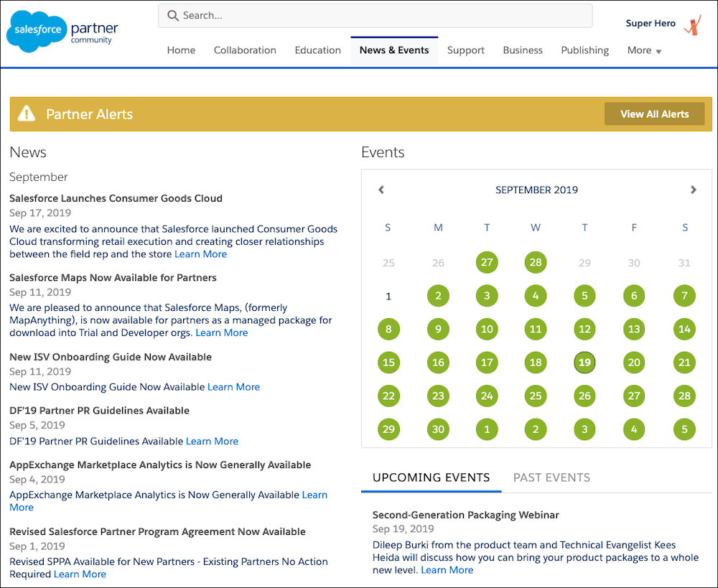The image size is (718, 588).
Task: Click the Salesforce Maps Now Available headline
Action: (x=113, y=278)
